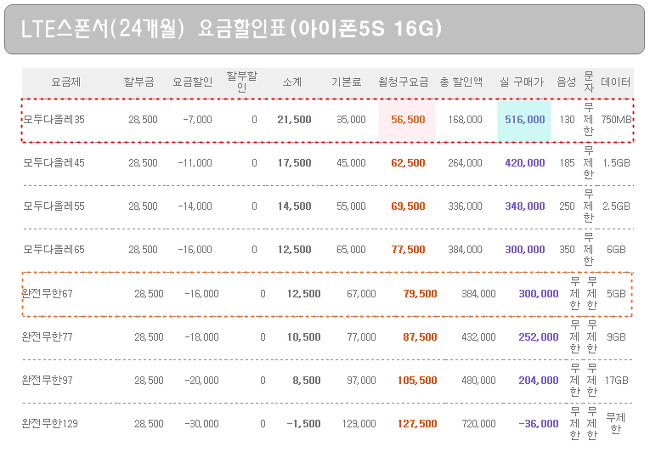
Task: Click the subtotal -1,500 cell
Action: click(x=303, y=423)
